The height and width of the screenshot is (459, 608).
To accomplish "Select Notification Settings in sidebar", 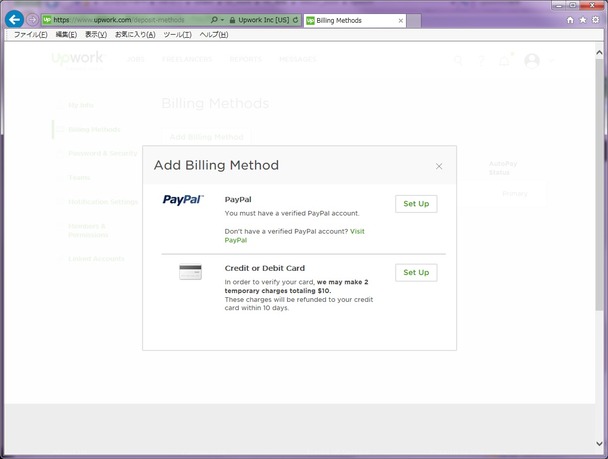I will click(x=103, y=202).
